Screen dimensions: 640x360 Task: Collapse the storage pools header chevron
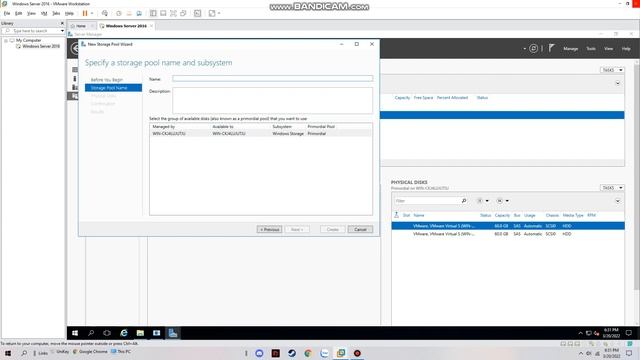(x=618, y=83)
